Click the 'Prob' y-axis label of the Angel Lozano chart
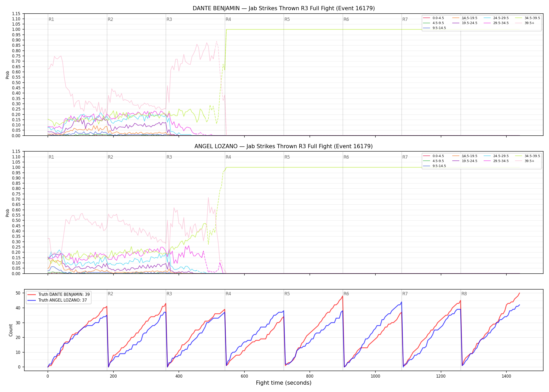The height and width of the screenshot is (392, 549). pos(8,213)
